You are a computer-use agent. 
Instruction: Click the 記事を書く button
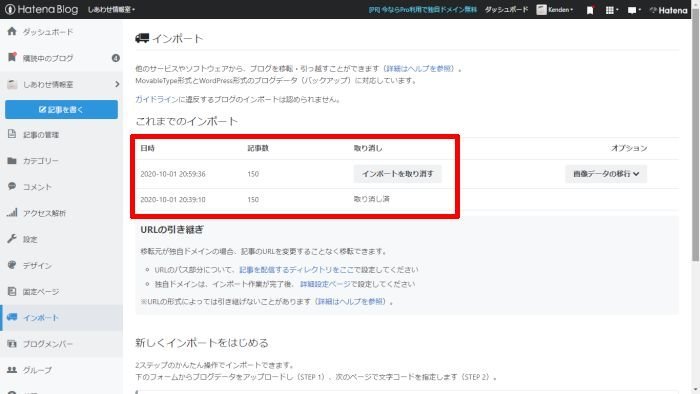coord(62,109)
